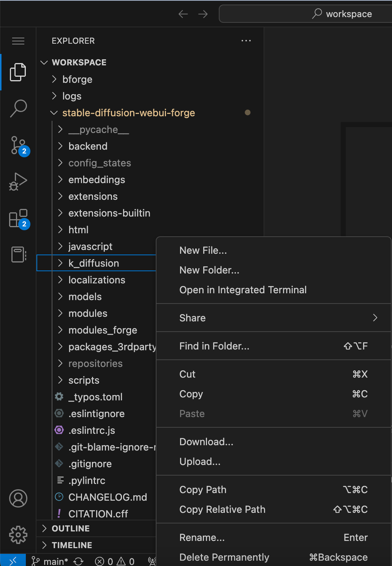Expand the repositories folder

[x=96, y=364]
